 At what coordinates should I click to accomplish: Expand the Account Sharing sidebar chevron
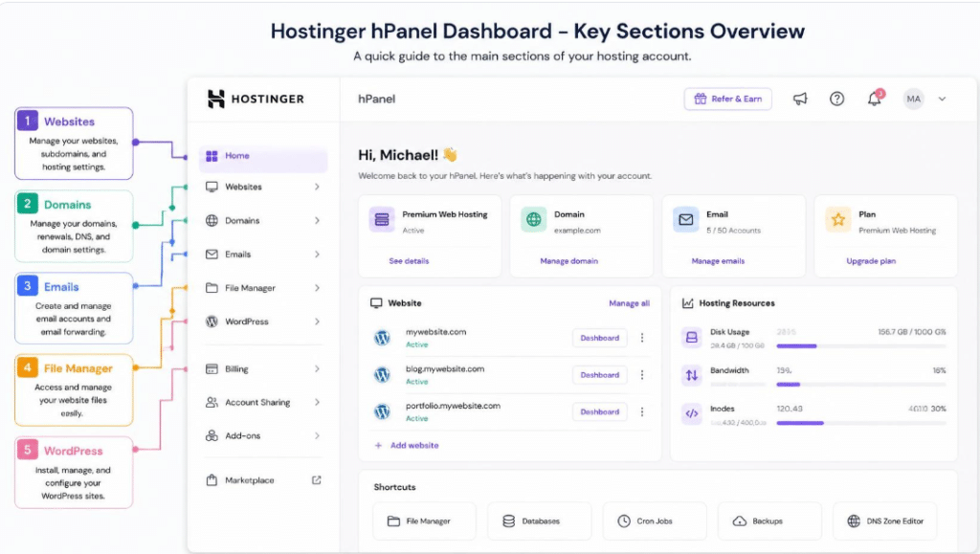click(317, 402)
